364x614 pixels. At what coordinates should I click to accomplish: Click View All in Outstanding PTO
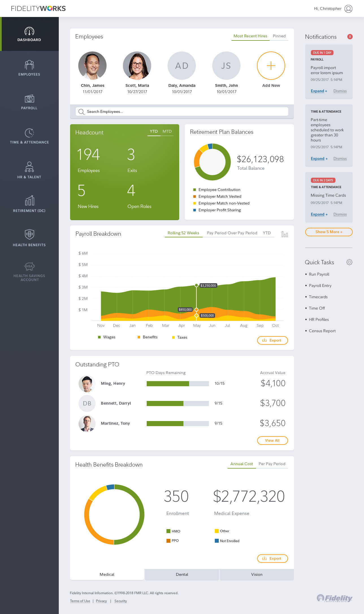[272, 440]
